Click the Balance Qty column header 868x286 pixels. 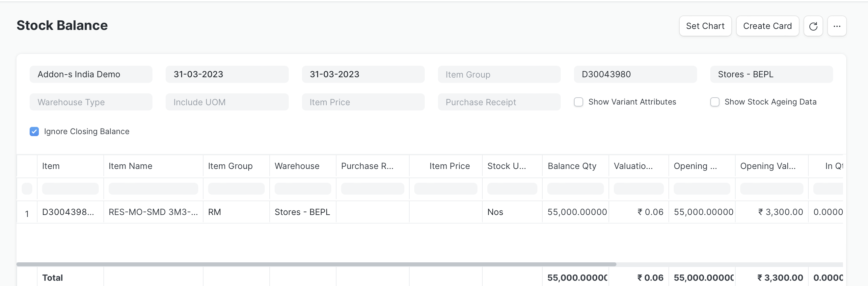coord(576,166)
